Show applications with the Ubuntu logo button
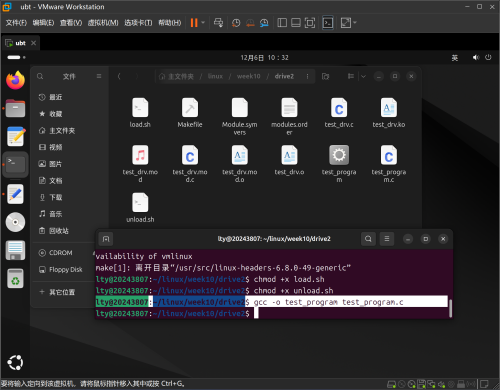 click(15, 362)
